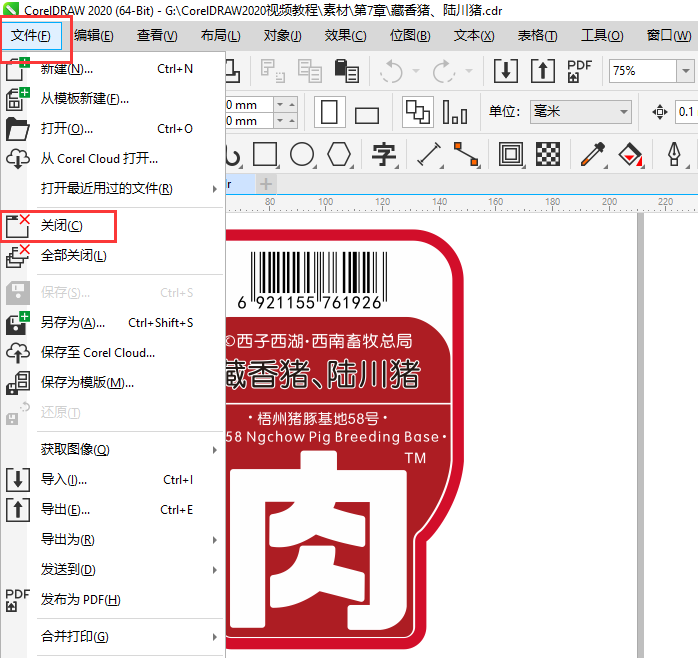Select the Transparency checkerboard tool
The image size is (698, 658).
pyautogui.click(x=547, y=155)
